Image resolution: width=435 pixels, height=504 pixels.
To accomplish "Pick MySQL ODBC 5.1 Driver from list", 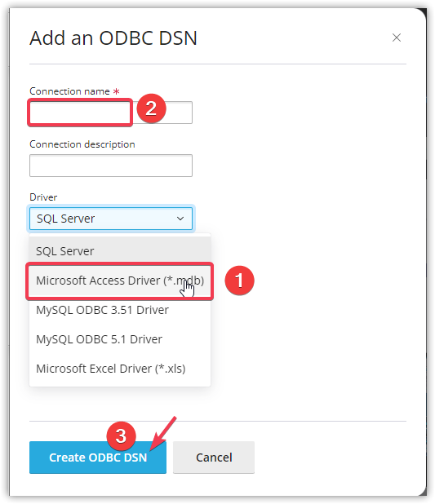I will (120, 339).
